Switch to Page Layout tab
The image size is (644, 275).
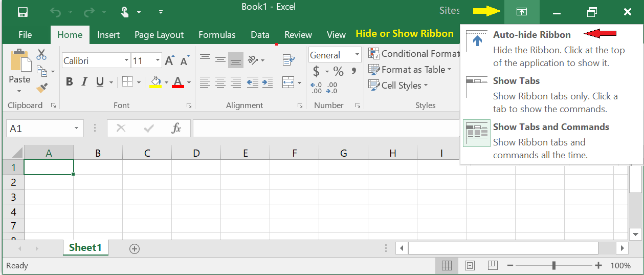click(159, 35)
